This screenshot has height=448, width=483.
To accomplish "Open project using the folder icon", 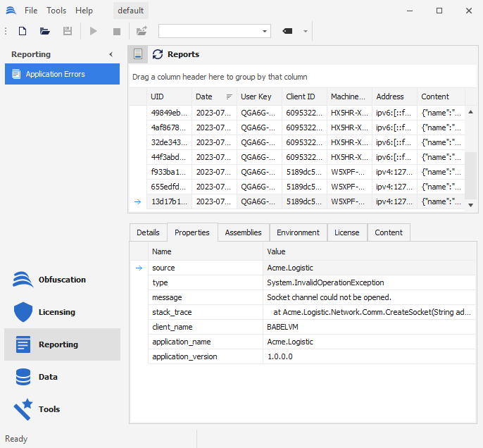I will coord(45,31).
